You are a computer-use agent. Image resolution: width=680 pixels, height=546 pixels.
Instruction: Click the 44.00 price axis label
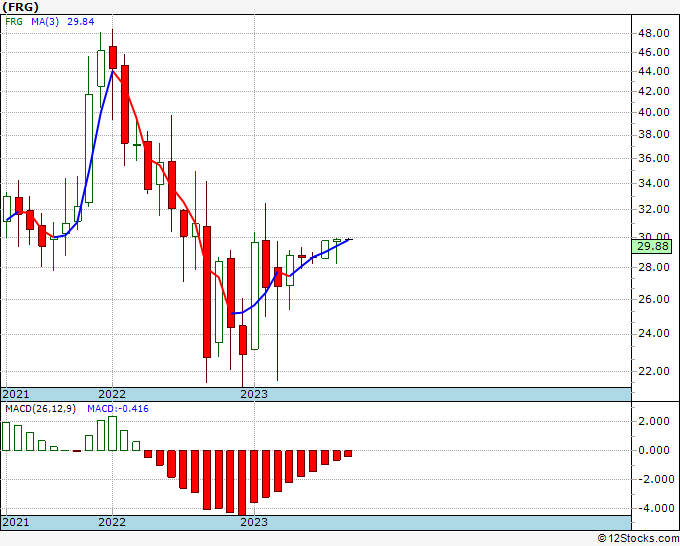654,72
